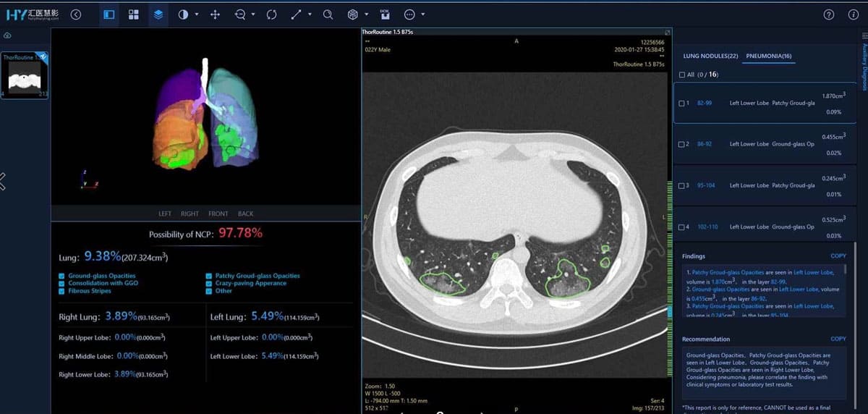868x414 pixels.
Task: Set 3D lung view to FRONT
Action: point(218,214)
